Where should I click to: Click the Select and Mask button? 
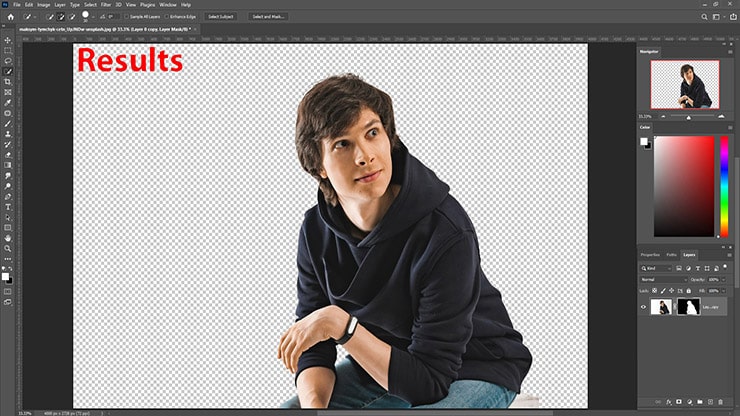point(268,17)
